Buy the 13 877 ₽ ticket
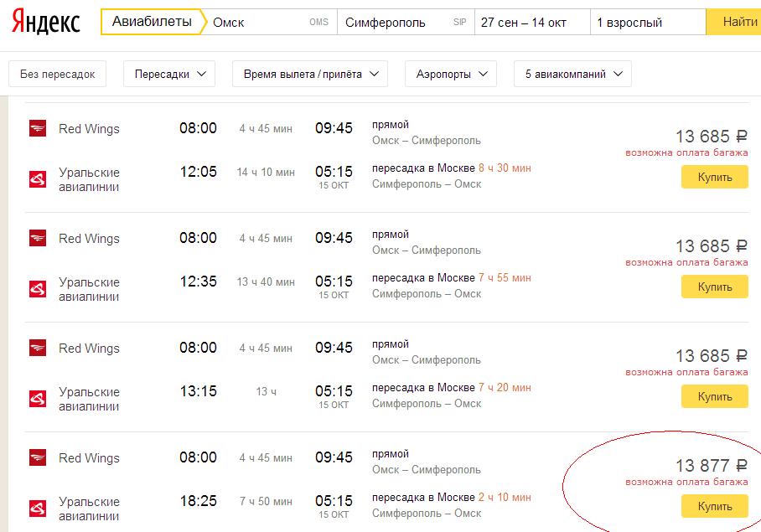 coord(714,506)
